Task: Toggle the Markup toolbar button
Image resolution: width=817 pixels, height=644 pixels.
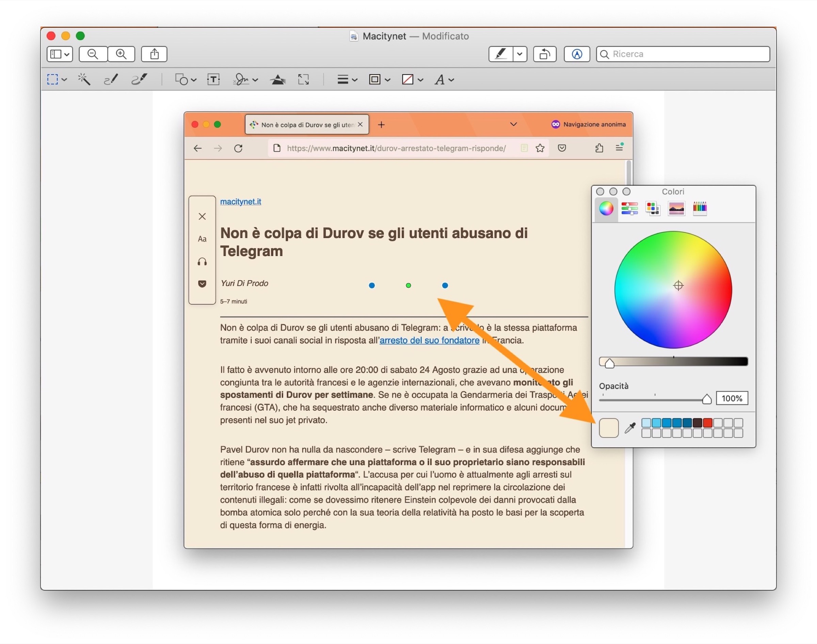Action: [x=576, y=54]
